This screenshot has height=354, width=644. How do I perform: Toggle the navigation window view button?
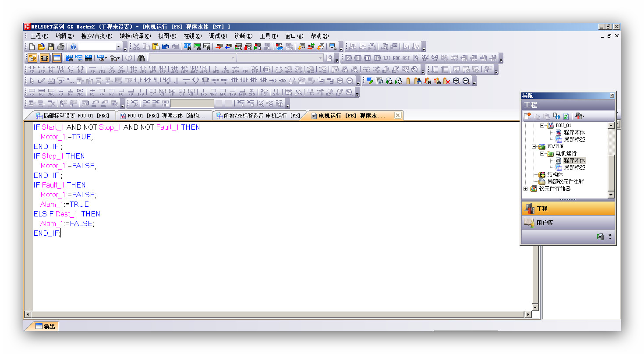[32, 58]
